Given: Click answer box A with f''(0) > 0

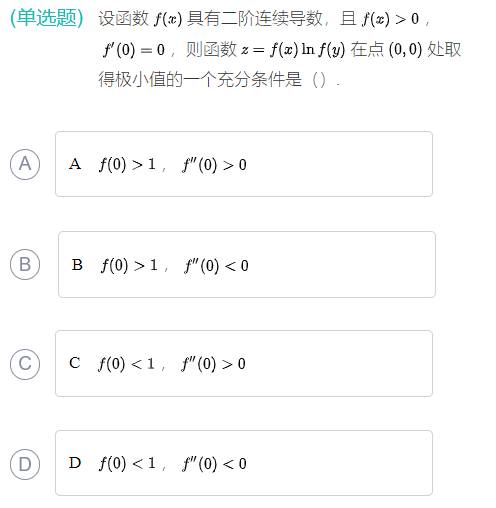Looking at the screenshot, I should [x=244, y=164].
